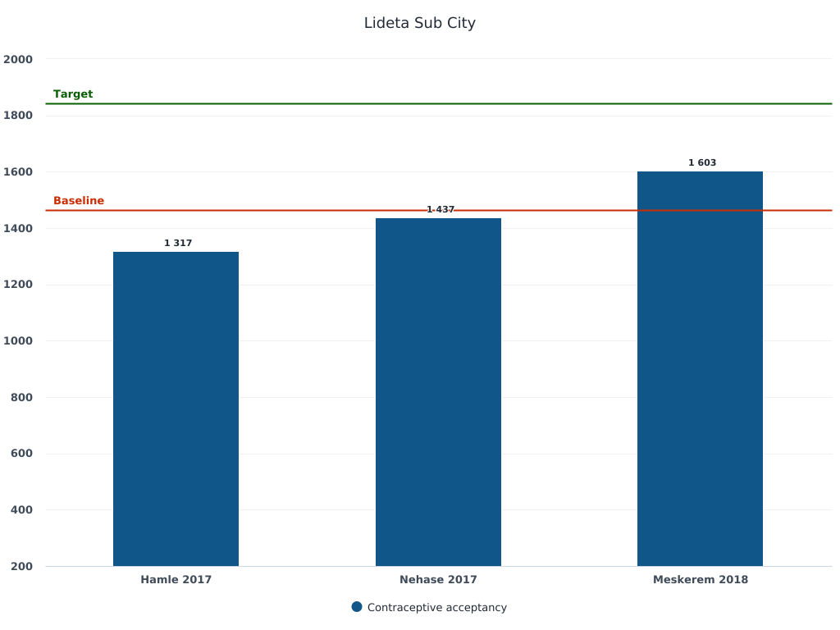
Task: Click the 2000 y-axis label
Action: (x=18, y=59)
